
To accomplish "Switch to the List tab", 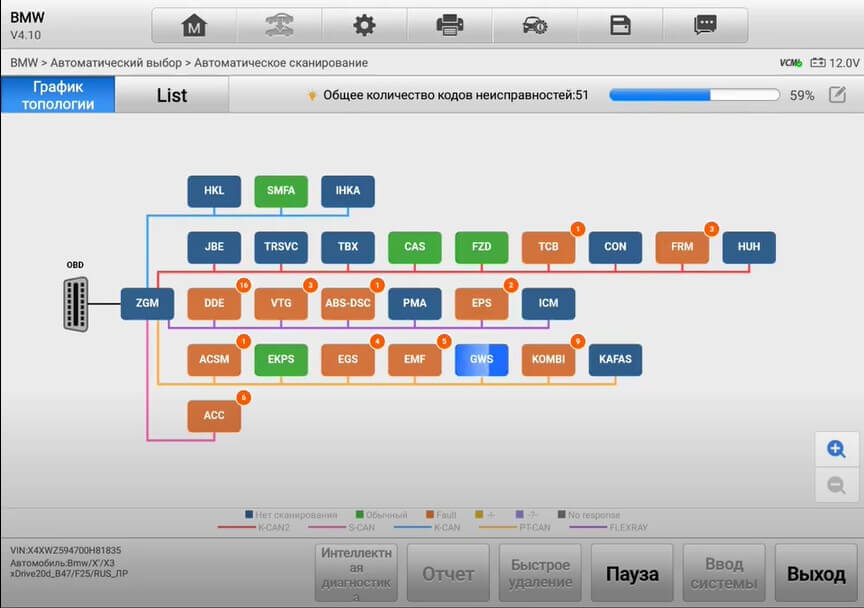I will click(172, 95).
